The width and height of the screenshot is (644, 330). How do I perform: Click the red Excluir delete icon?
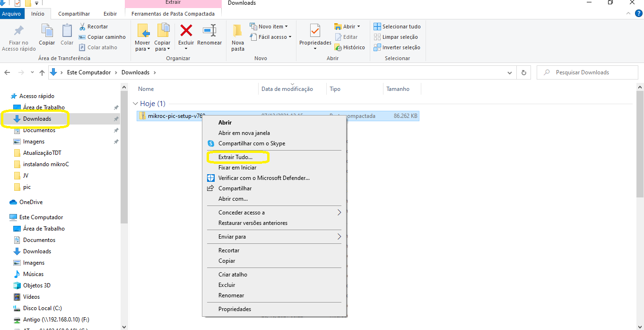coord(186,31)
